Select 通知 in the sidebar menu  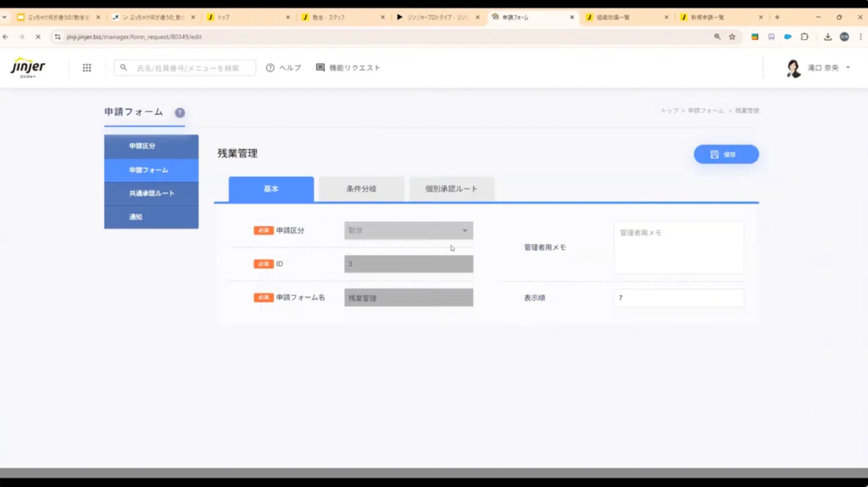151,217
